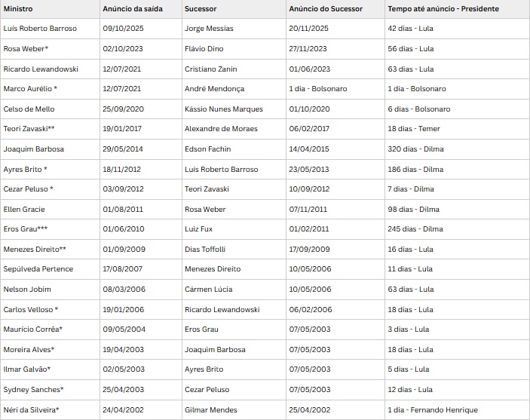Select the "Luiz Fux" cell
Viewport: 530px width, 420px height.
tap(198, 229)
